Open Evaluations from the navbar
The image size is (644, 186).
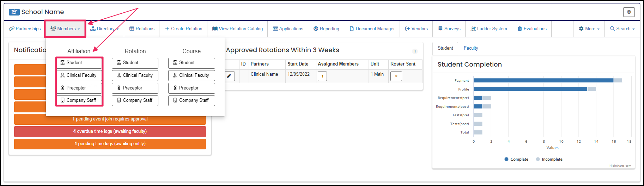click(x=532, y=29)
